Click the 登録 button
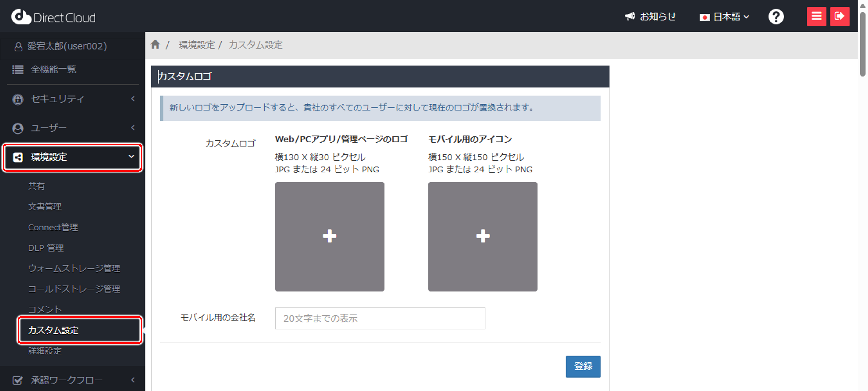Viewport: 868px width, 391px height. [x=583, y=366]
